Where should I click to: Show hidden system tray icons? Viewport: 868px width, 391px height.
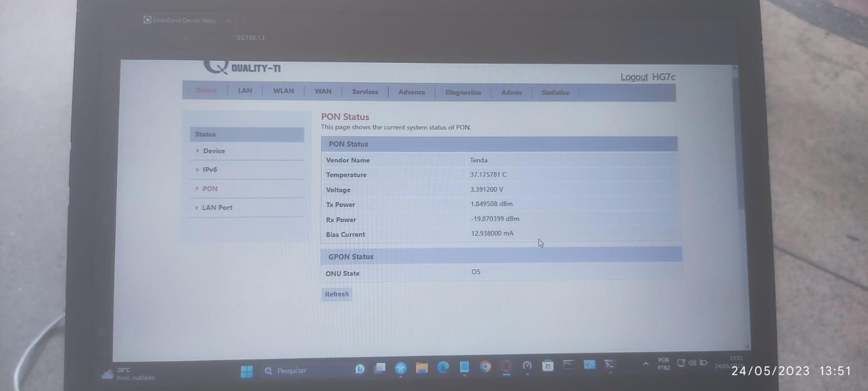pyautogui.click(x=645, y=364)
